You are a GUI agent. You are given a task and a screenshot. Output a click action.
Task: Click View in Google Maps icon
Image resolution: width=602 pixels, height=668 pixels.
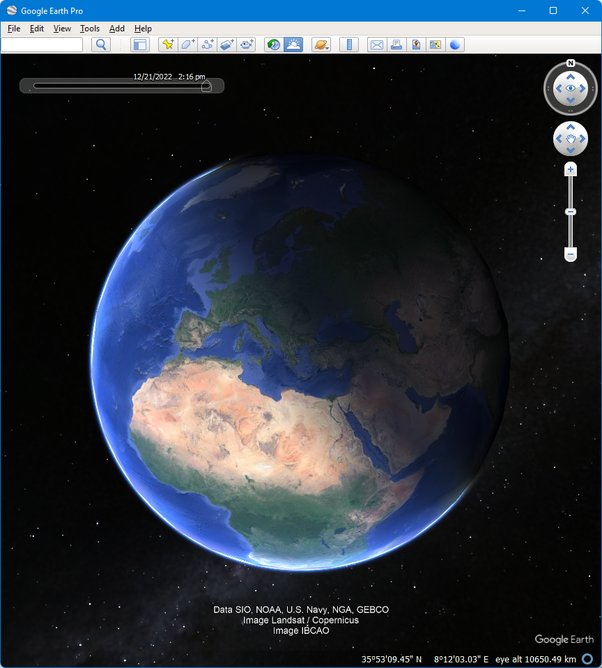435,44
